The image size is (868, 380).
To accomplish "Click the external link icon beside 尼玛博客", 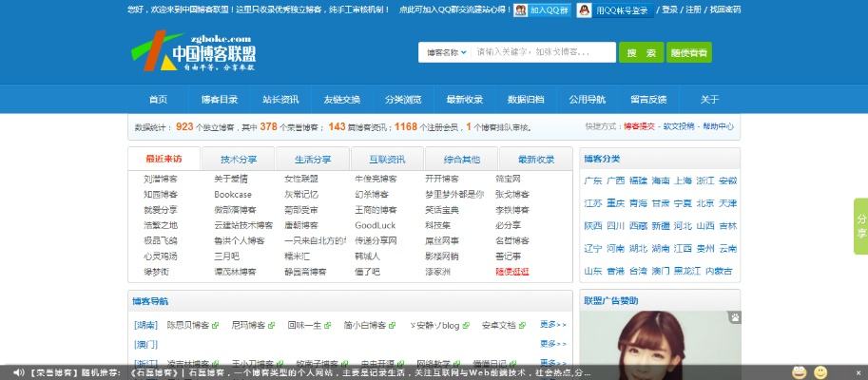I will click(271, 325).
